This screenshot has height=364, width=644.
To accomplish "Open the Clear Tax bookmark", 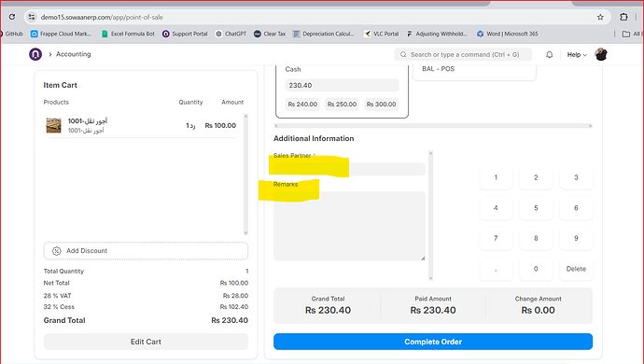I will pyautogui.click(x=270, y=34).
